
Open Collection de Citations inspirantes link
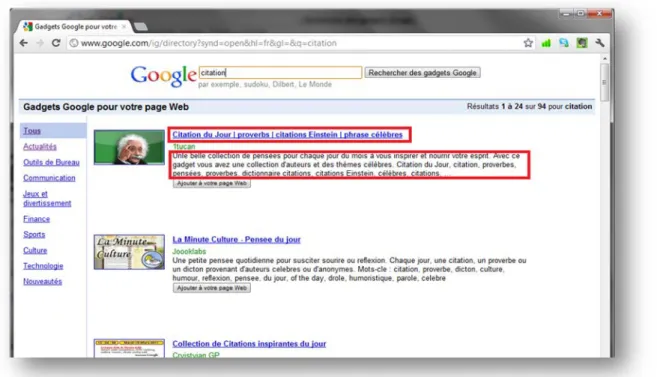(x=249, y=344)
